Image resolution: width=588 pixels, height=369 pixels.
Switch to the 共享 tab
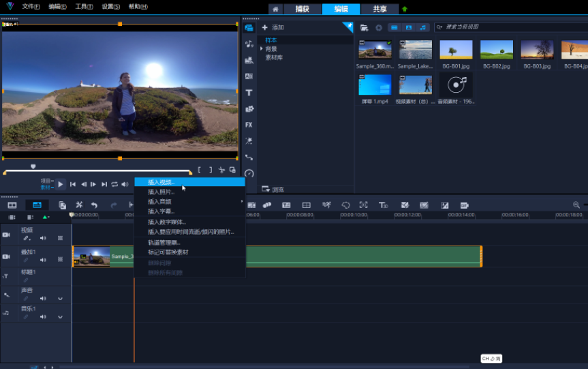pyautogui.click(x=380, y=9)
